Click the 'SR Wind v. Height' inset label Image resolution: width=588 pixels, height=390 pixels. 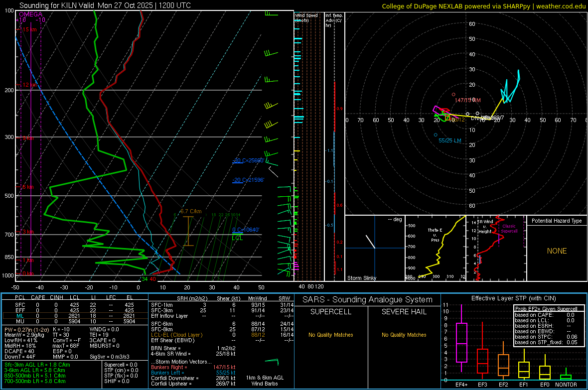pos(485,227)
